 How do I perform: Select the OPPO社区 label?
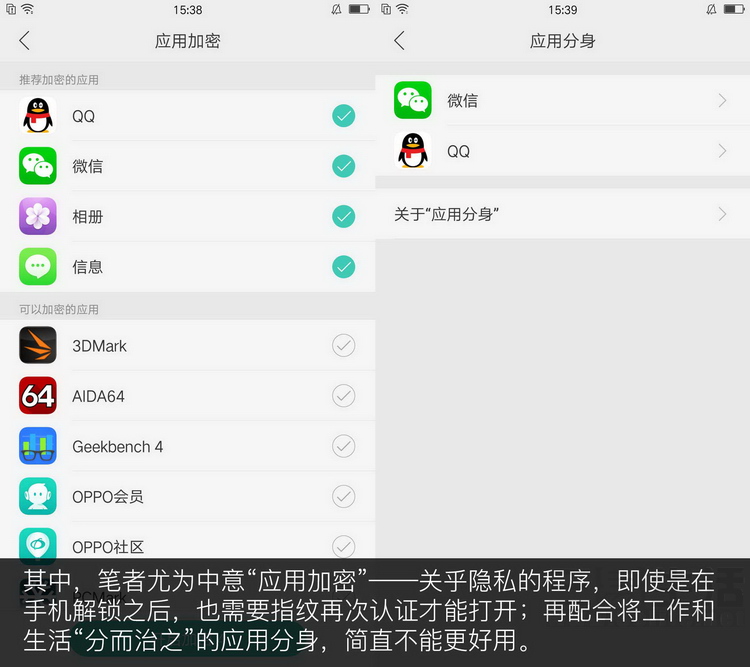[x=108, y=547]
